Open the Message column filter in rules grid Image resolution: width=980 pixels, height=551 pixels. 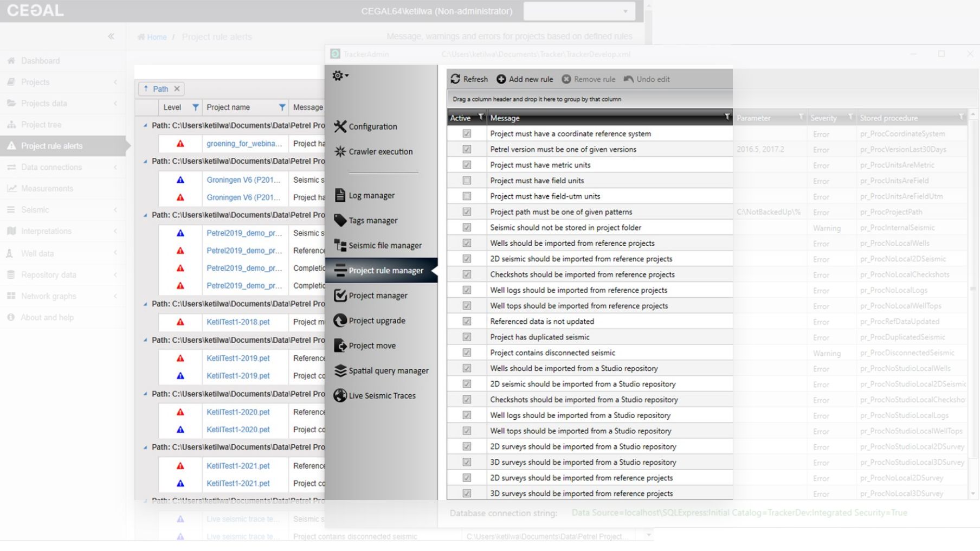click(x=727, y=117)
